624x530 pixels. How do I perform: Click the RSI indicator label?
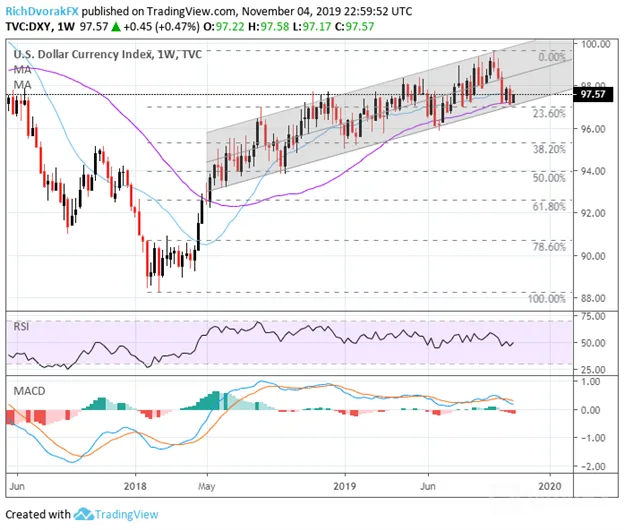click(x=21, y=327)
